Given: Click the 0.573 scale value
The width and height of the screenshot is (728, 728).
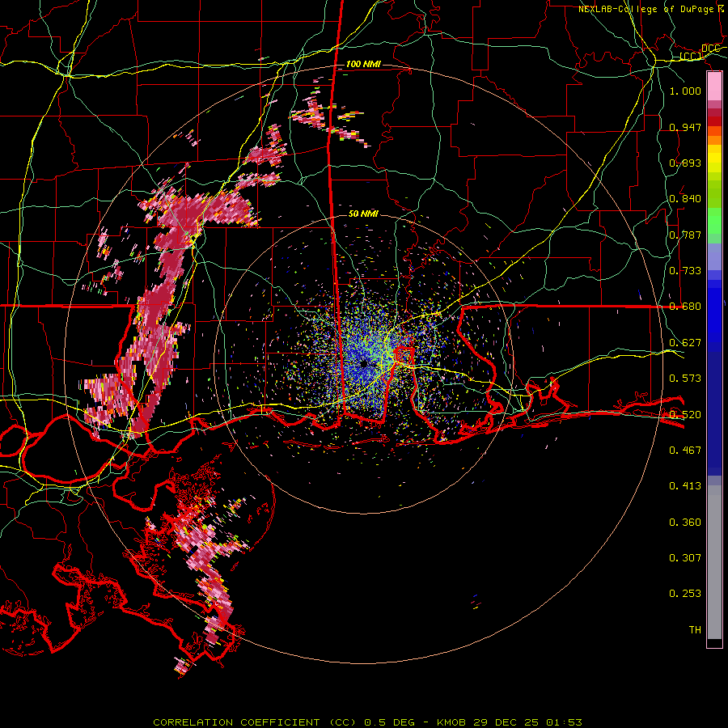Looking at the screenshot, I should pos(685,378).
